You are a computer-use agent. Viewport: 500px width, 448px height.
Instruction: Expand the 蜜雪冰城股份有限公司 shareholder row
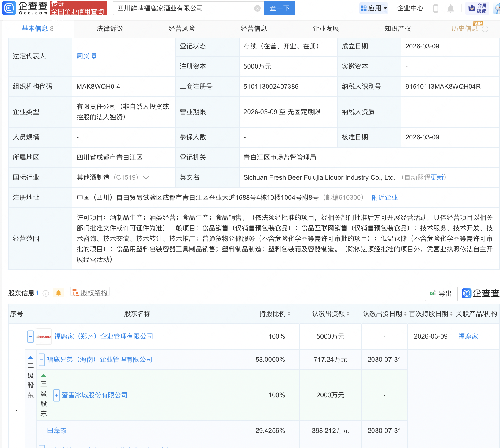tap(56, 395)
